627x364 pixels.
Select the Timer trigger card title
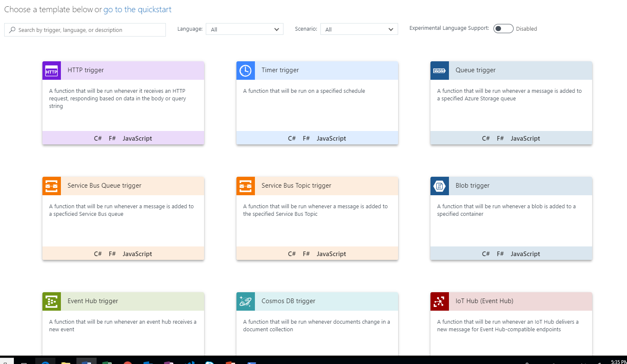pos(280,70)
